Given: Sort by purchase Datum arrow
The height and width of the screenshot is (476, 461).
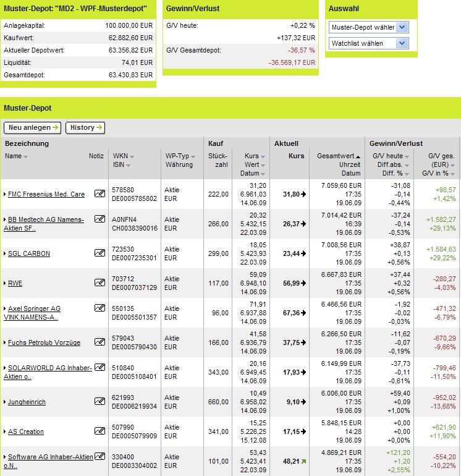Looking at the screenshot, I should 263,174.
